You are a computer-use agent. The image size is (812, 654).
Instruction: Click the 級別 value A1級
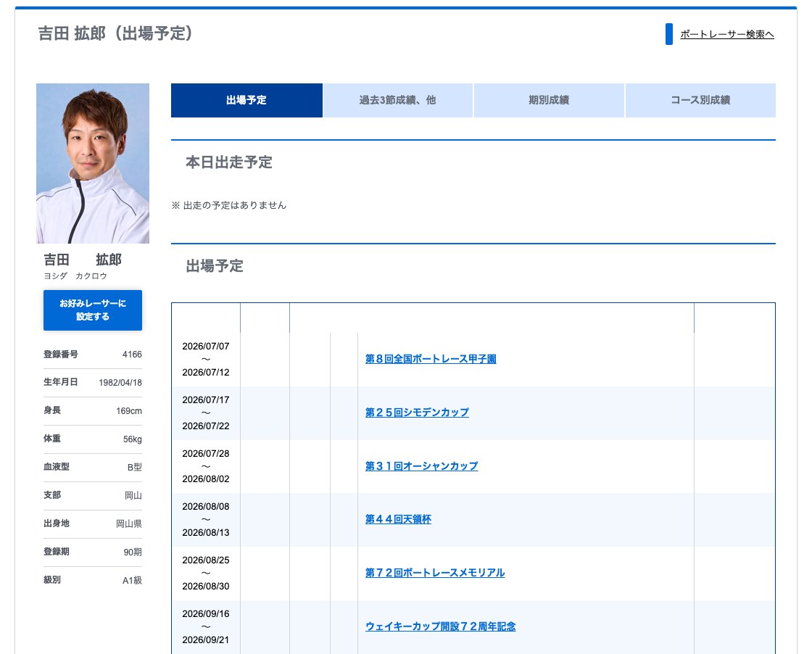[132, 581]
